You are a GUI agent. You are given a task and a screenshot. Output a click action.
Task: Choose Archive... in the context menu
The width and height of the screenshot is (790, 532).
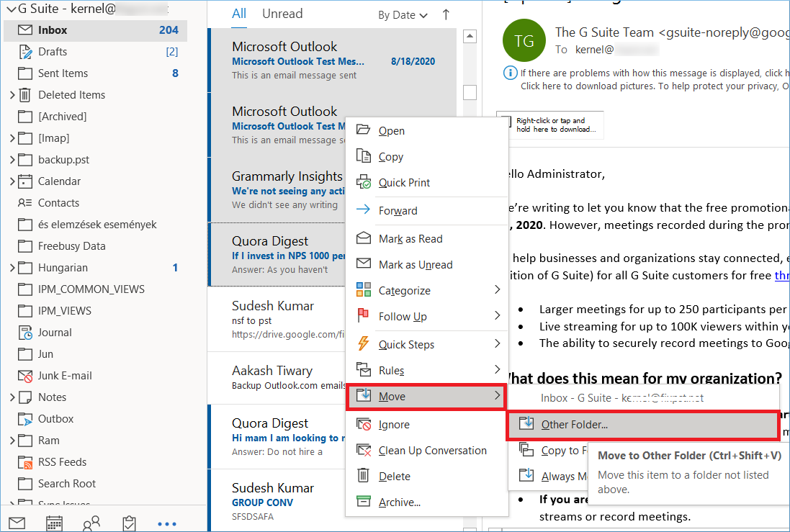[x=427, y=502]
